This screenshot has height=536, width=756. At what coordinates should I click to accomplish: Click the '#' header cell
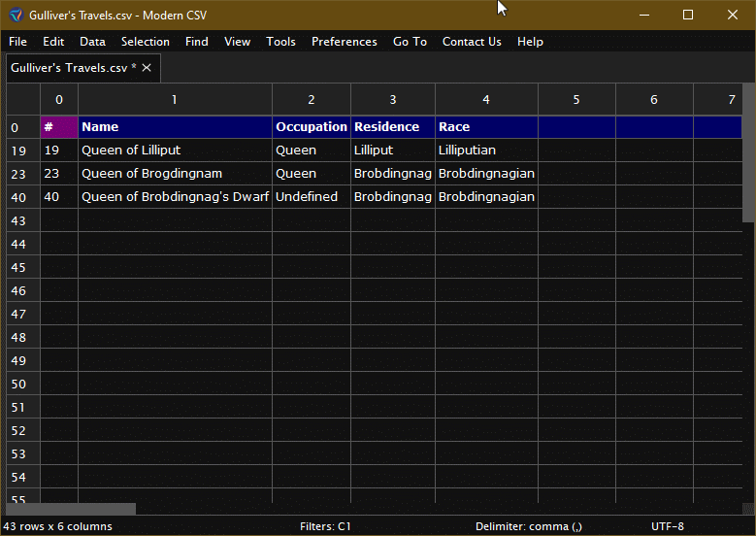coord(59,127)
